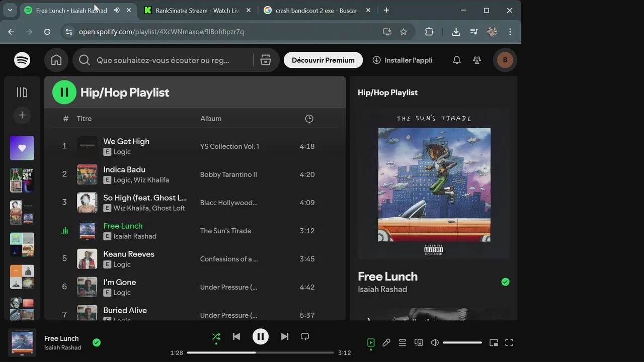Open the large Sun's Tirade cover art
The image size is (644, 362).
pos(434,184)
